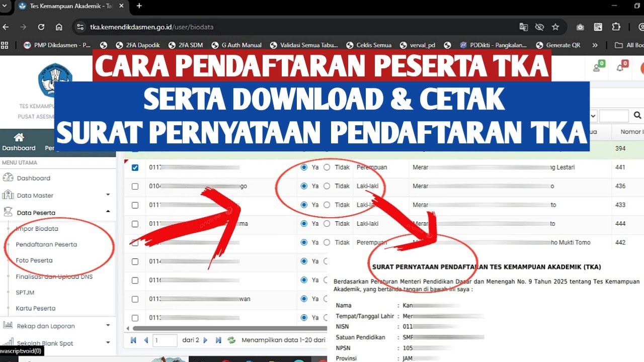Open the G Auth Manual bookmark
644x362 pixels.
(x=237, y=45)
